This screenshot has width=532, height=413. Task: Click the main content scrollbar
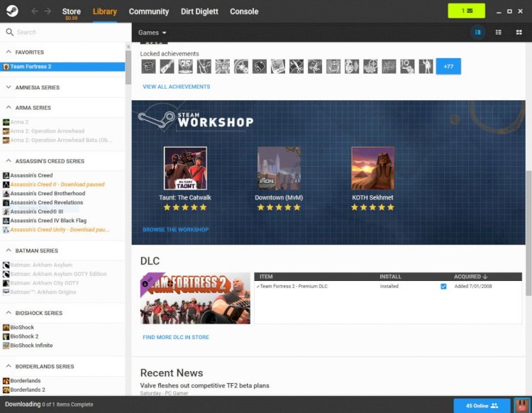pos(528,233)
